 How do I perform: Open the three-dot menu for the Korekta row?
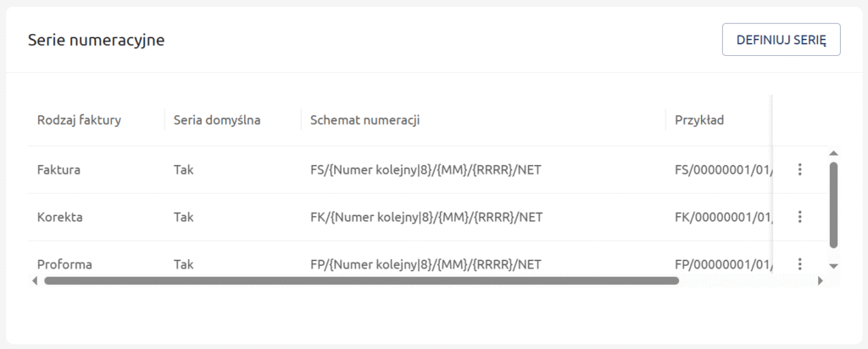799,217
